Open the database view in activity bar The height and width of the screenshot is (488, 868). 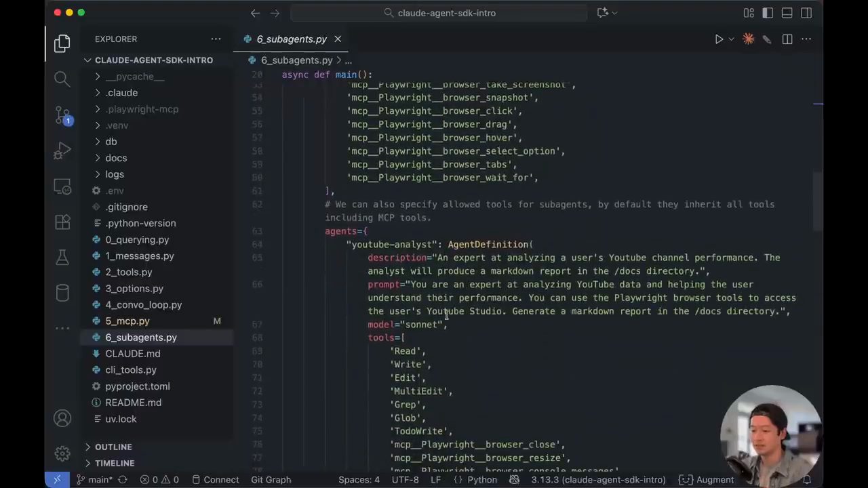click(x=62, y=293)
